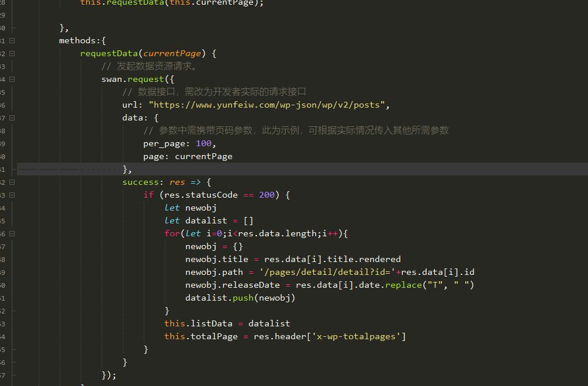Click 'this.listData' assignment target

point(198,324)
